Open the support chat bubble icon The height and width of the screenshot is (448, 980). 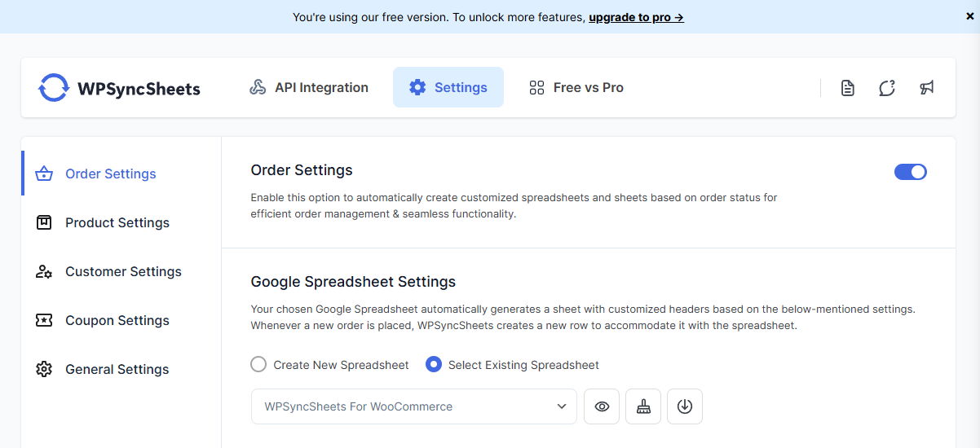887,88
